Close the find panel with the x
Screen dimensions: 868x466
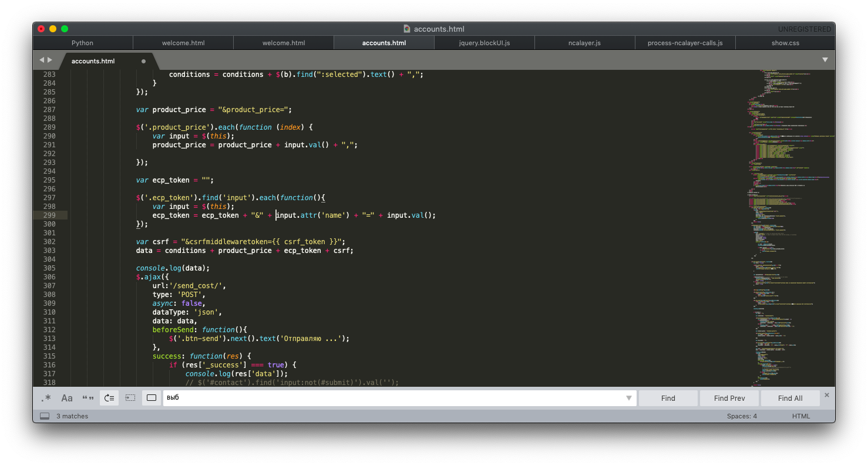pos(827,395)
